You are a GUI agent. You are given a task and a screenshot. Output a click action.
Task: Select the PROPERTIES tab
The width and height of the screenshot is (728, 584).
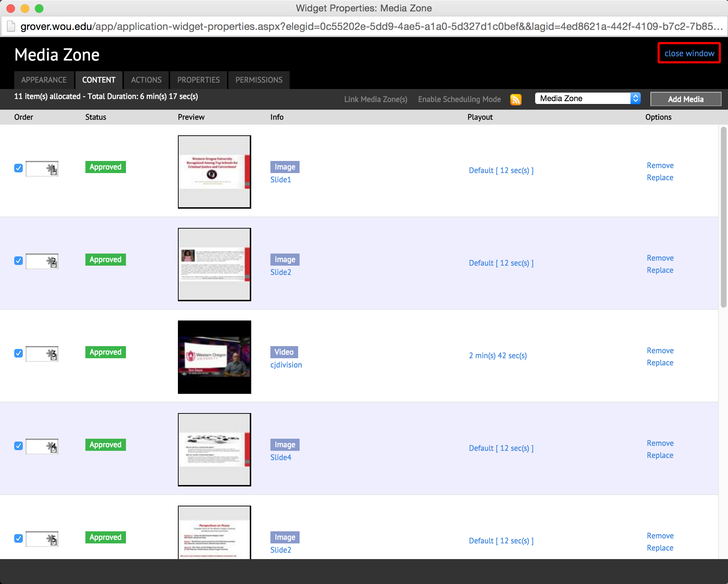(197, 79)
